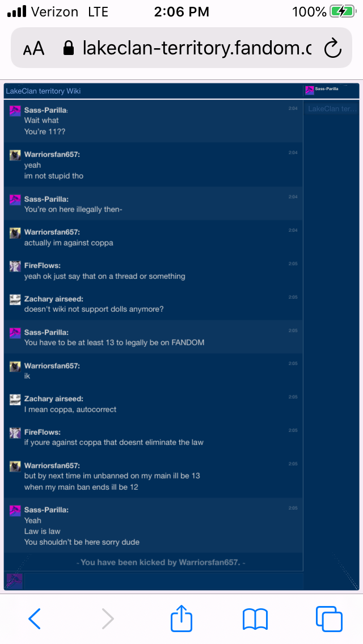
Task: Tap the Safari forward arrow
Action: 108,618
